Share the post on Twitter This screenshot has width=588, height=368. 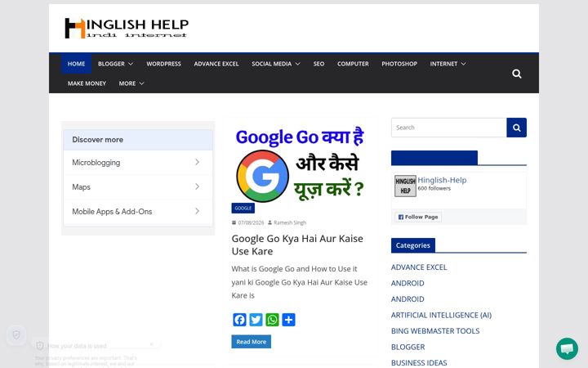pos(256,320)
